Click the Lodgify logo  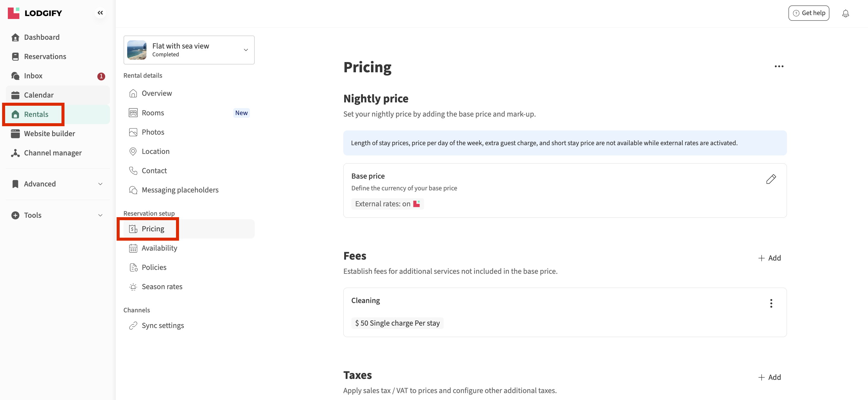pyautogui.click(x=35, y=13)
